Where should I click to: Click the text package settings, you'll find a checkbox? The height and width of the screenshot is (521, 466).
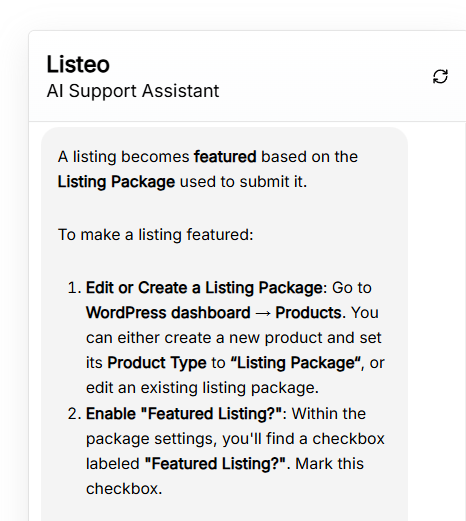coord(235,439)
